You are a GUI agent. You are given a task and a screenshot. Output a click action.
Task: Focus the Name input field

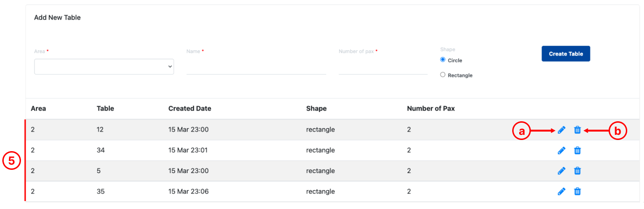256,67
